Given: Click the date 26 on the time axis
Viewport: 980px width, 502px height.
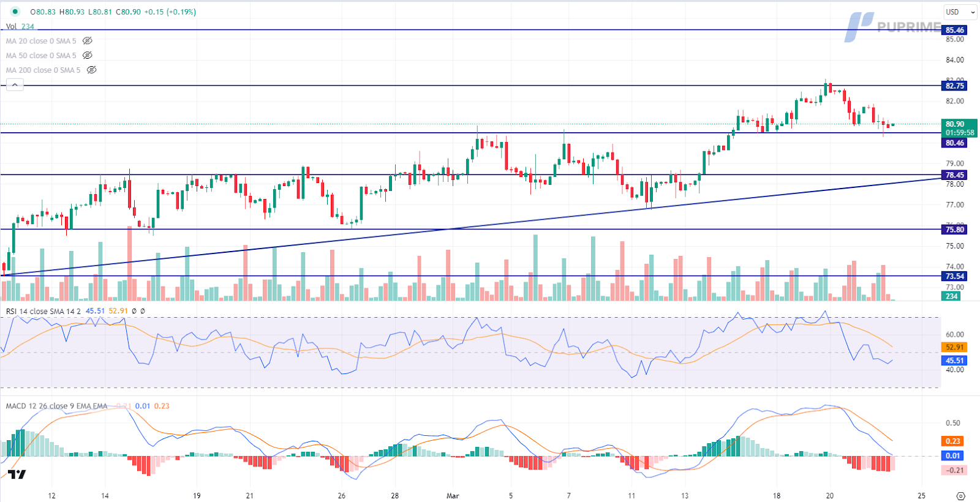Looking at the screenshot, I should (341, 496).
